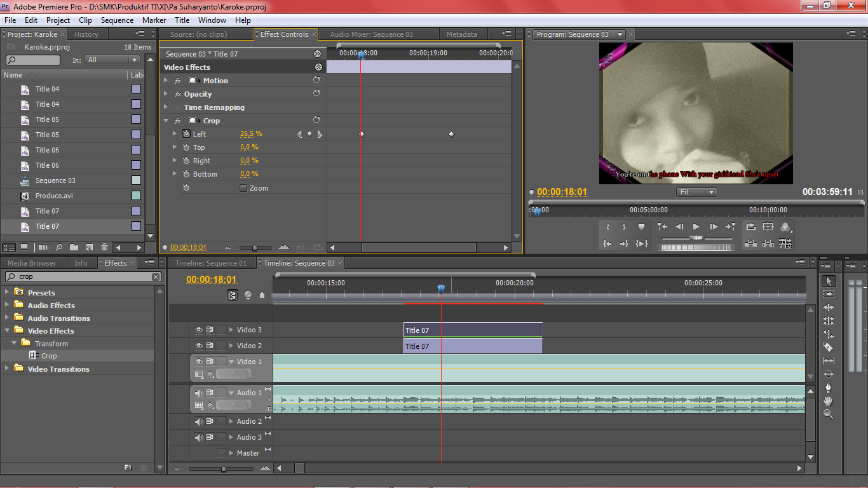Switch Project panel to list view
This screenshot has width=868, height=488.
tap(10, 247)
